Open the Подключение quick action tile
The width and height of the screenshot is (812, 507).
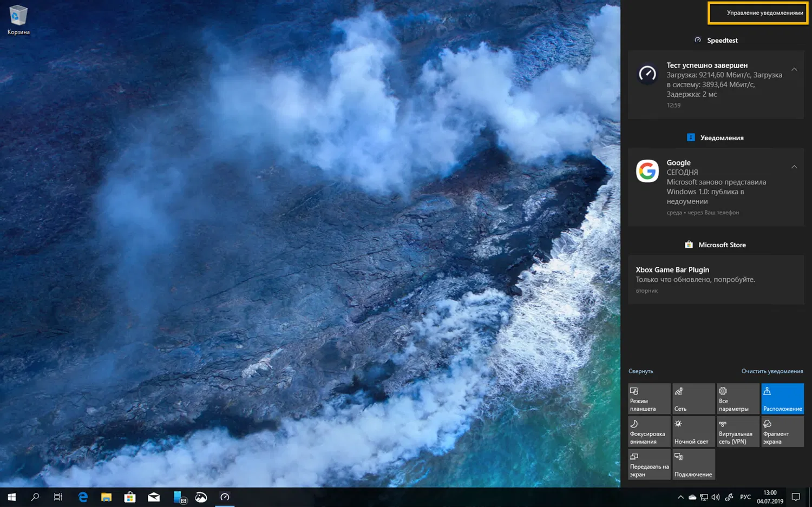coord(693,464)
